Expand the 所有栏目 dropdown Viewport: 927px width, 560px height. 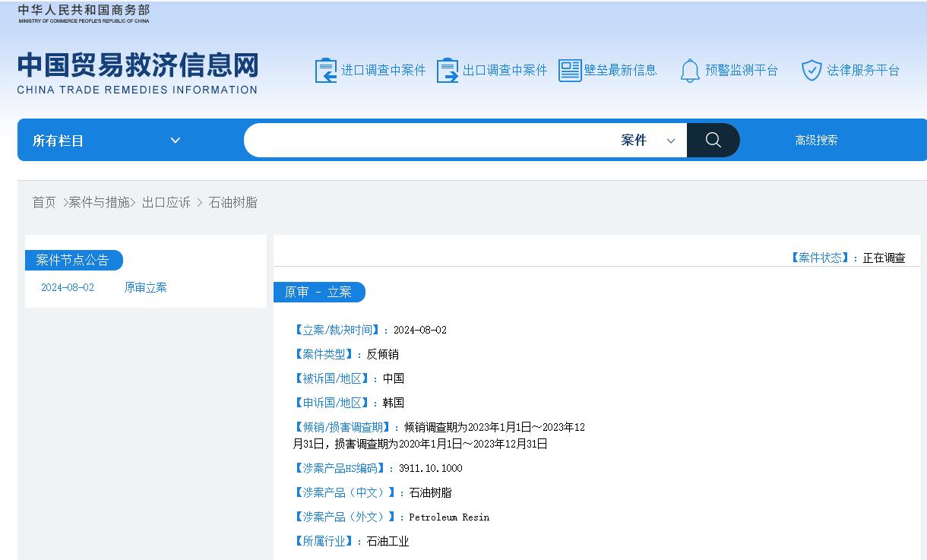(106, 141)
